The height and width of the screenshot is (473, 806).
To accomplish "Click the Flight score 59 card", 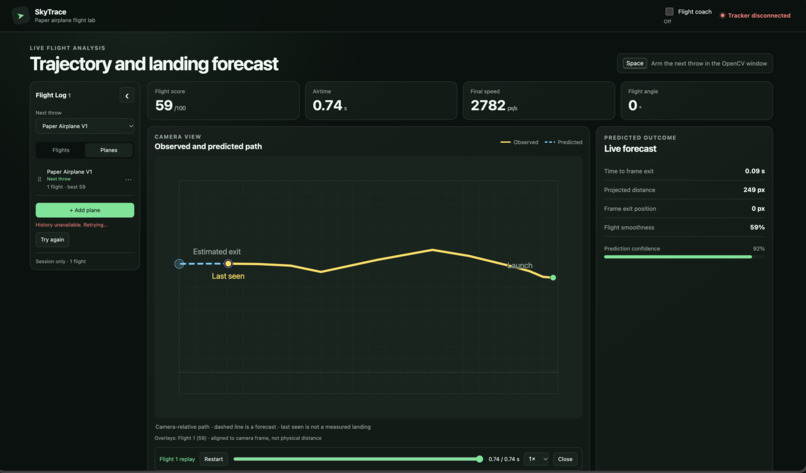I will pos(223,101).
